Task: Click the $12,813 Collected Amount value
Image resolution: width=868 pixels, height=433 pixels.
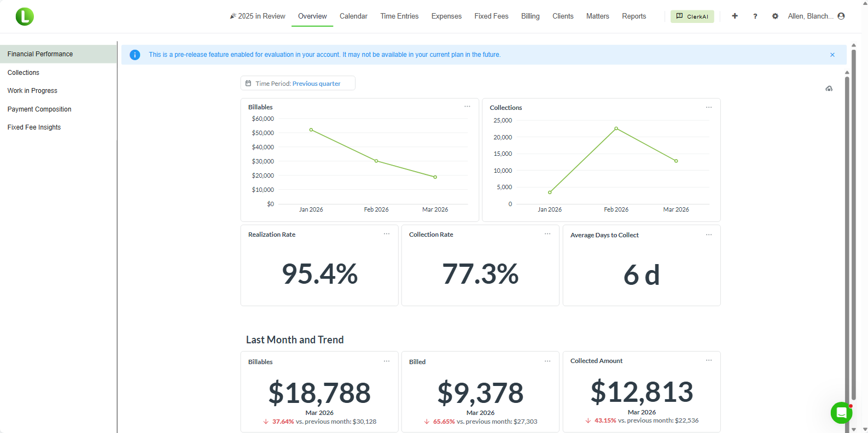Action: pyautogui.click(x=642, y=391)
